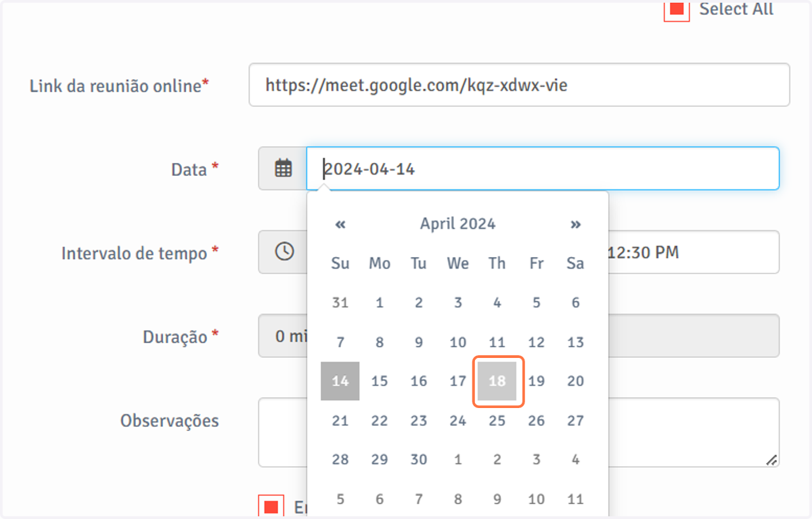Select May 4 in the calendar
Viewport: 812px width, 519px height.
tap(576, 459)
